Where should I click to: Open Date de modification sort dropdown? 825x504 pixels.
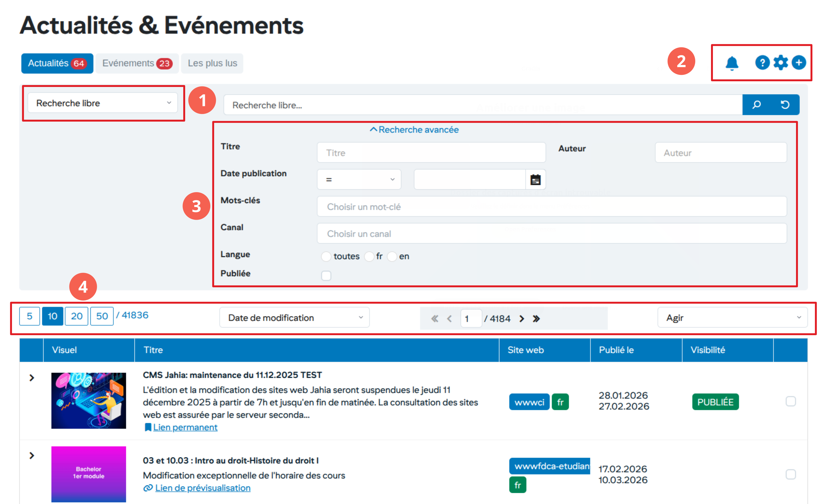coord(294,317)
